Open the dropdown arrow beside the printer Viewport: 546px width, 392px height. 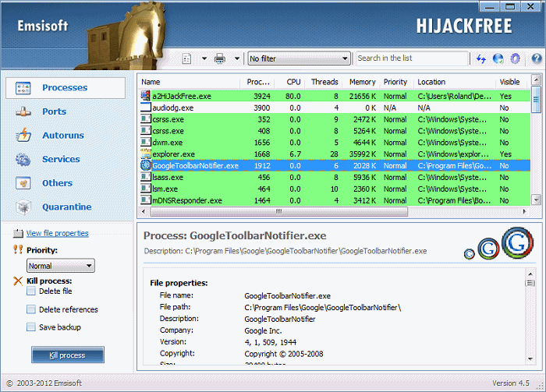point(236,58)
